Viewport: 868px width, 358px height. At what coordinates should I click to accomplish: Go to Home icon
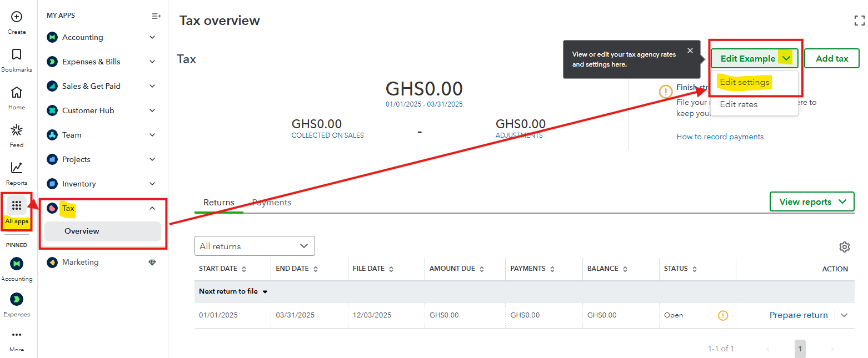coord(17,92)
